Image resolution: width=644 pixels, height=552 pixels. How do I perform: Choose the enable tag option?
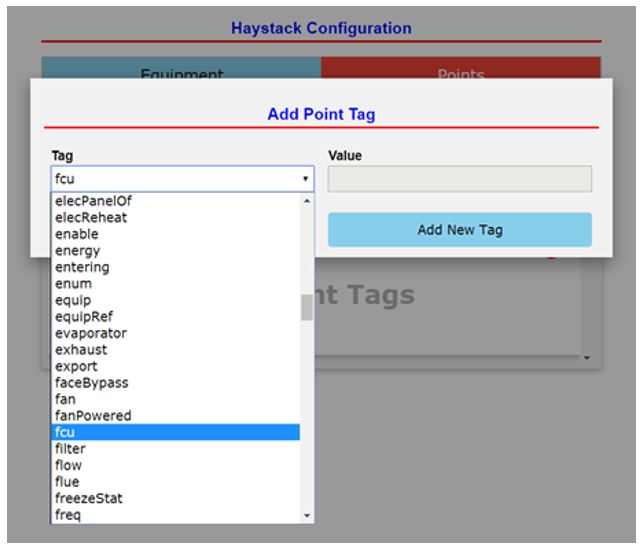click(176, 234)
